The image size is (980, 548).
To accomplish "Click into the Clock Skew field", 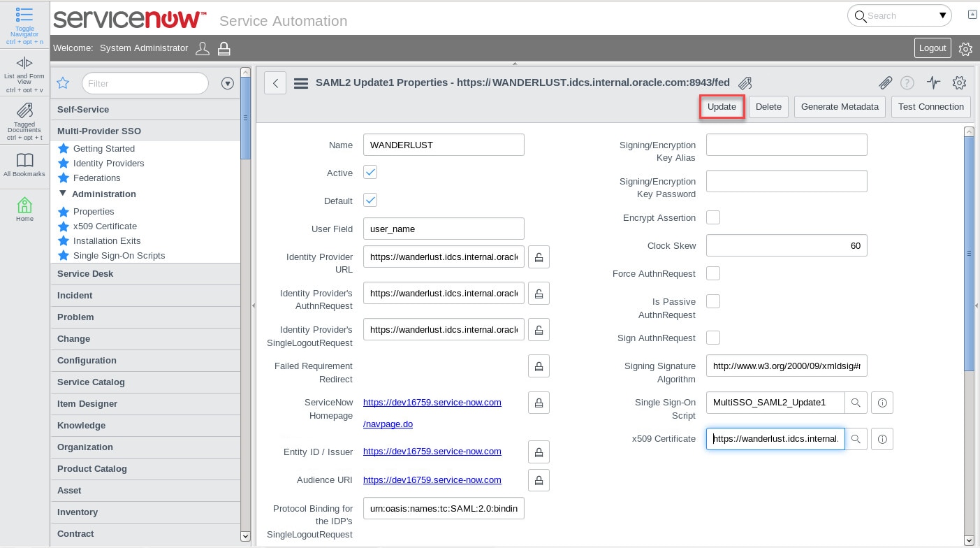I will point(786,246).
